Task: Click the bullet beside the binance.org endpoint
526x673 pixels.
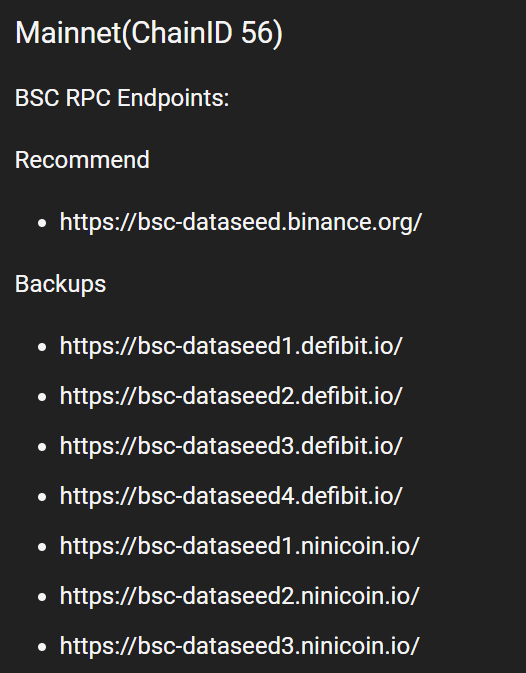Action: pos(42,223)
